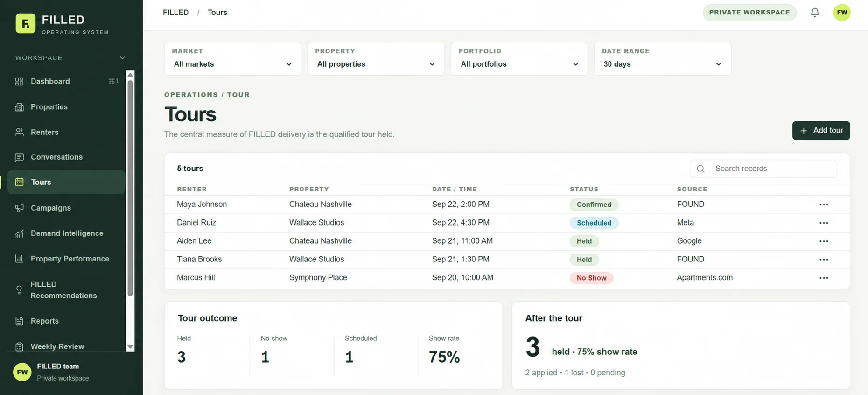The image size is (868, 395).
Task: Click the Private Workspace badge
Action: click(x=749, y=13)
